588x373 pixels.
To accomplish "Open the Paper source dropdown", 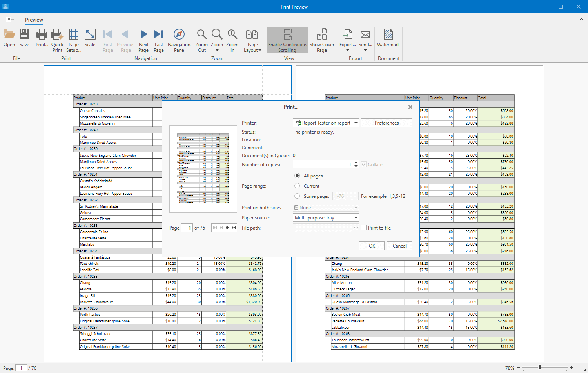I will click(356, 218).
